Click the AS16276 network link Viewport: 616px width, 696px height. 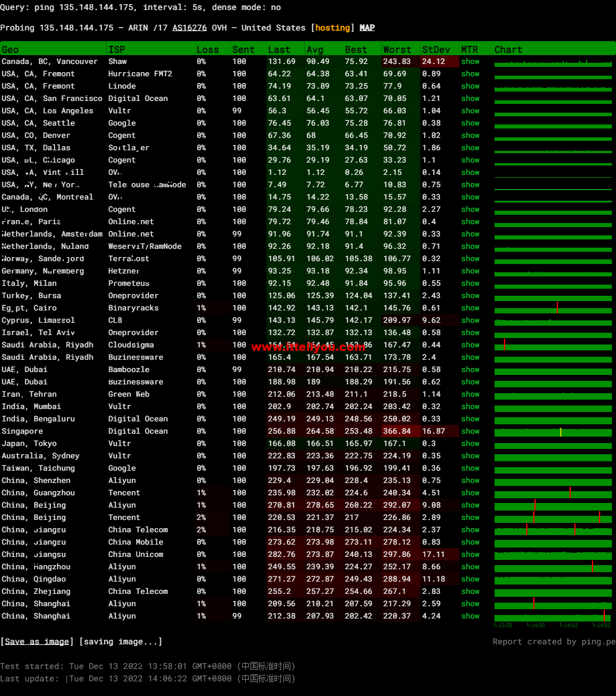(x=189, y=28)
